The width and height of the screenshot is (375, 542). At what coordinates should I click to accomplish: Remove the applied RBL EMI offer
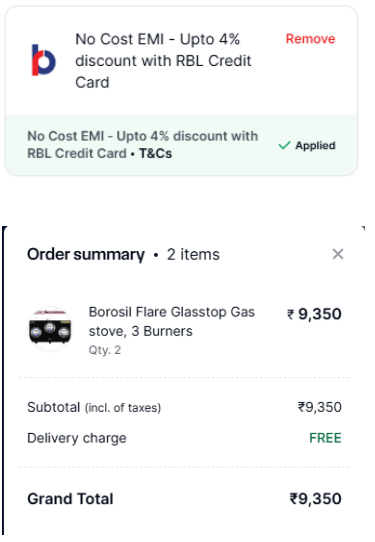tap(310, 39)
